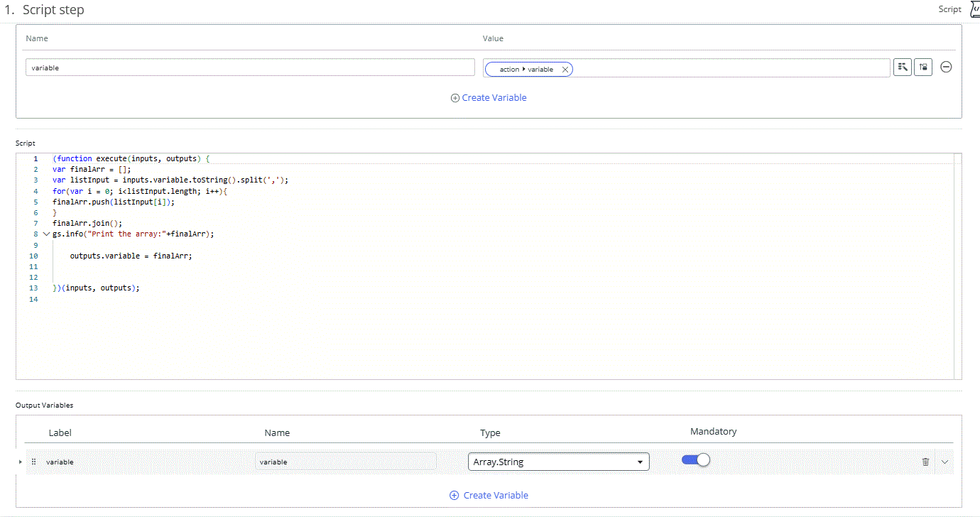This screenshot has height=517, width=980.
Task: Click the upward-arrow pill icon next to picker
Action: 923,67
